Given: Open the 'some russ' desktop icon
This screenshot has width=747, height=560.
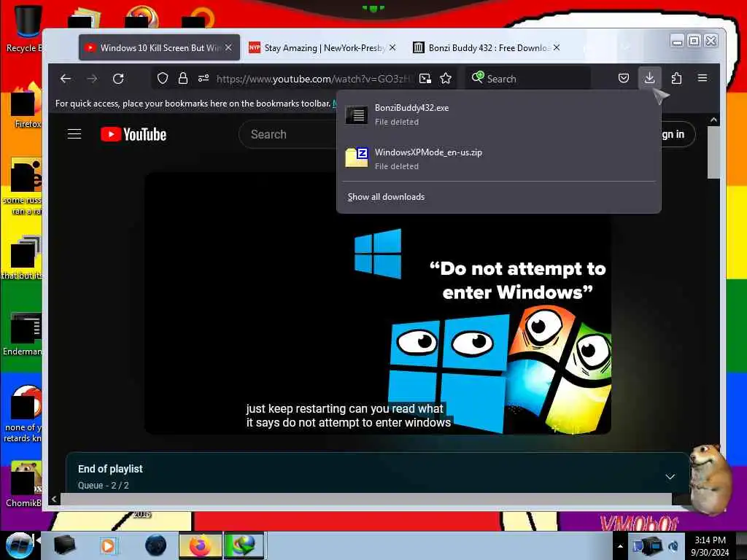Looking at the screenshot, I should click(24, 187).
